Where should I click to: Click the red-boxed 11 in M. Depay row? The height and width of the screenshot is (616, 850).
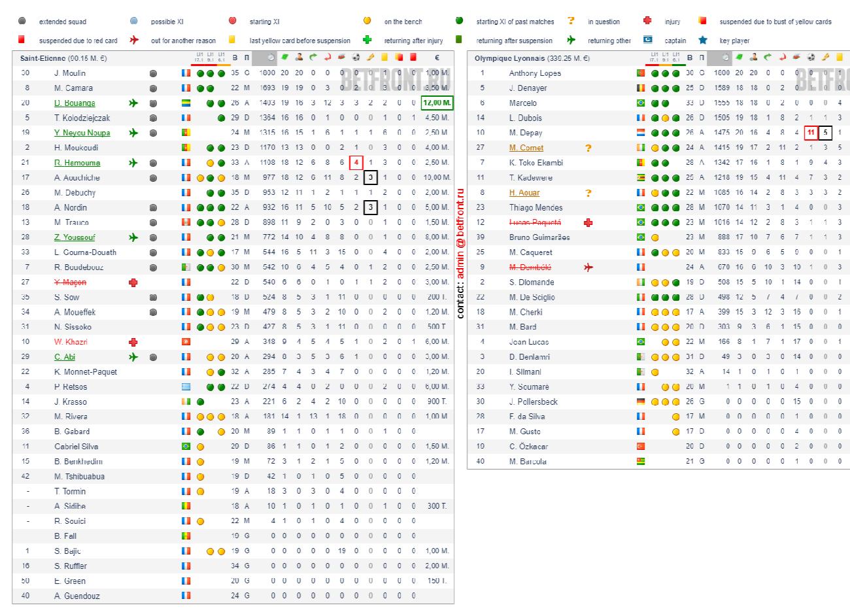[811, 133]
